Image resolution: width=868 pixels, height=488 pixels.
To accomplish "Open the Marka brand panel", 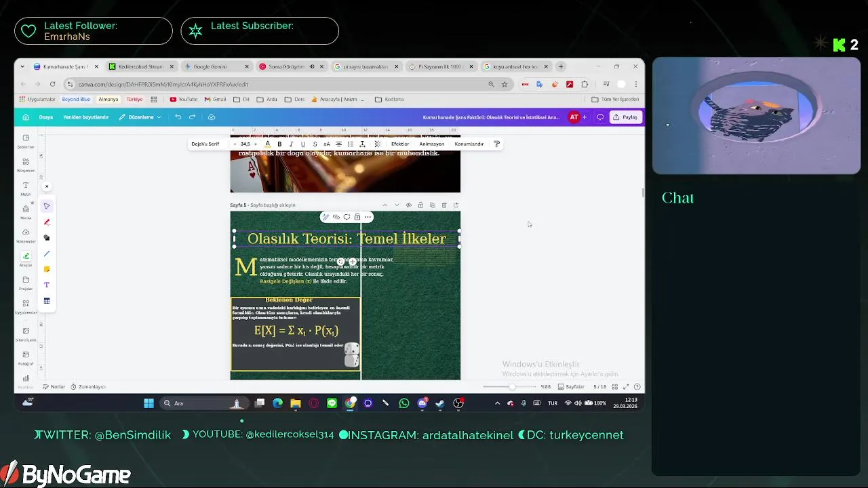I will tap(26, 212).
